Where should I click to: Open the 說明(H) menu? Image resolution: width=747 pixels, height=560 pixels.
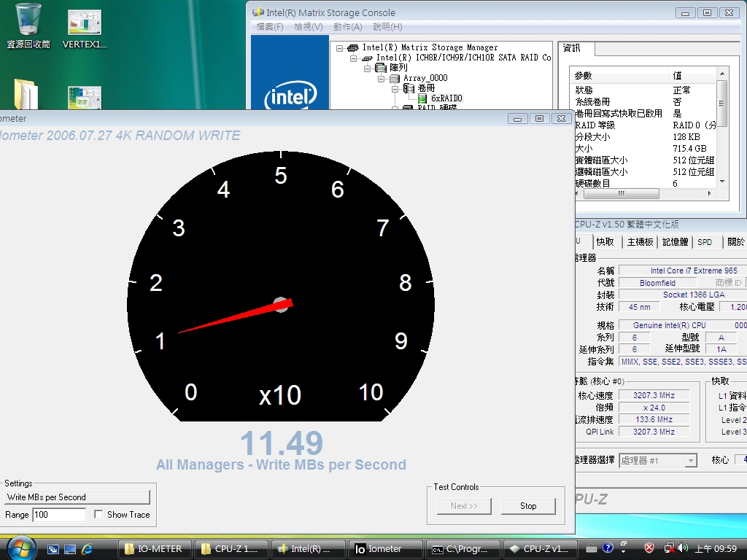click(387, 27)
